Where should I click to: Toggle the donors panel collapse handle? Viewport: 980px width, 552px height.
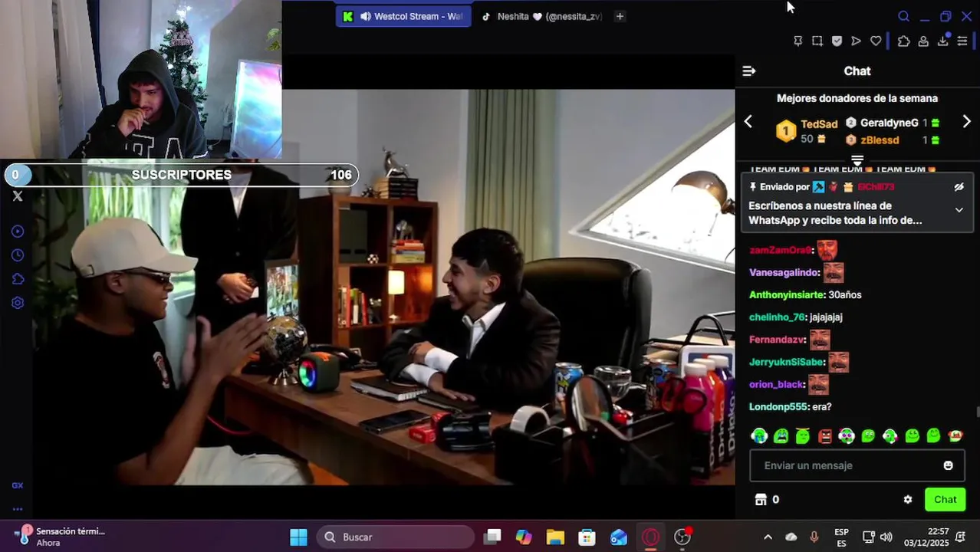click(x=857, y=160)
